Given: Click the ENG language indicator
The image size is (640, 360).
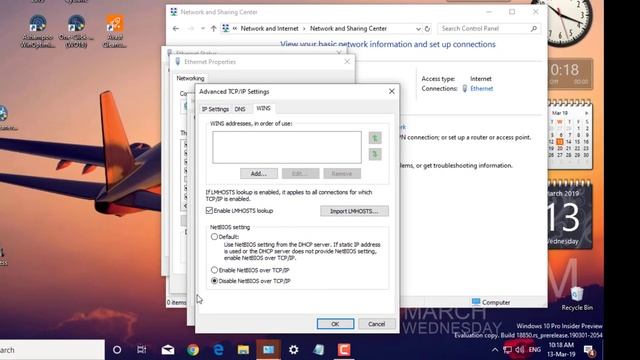Looking at the screenshot, I should pyautogui.click(x=535, y=350).
